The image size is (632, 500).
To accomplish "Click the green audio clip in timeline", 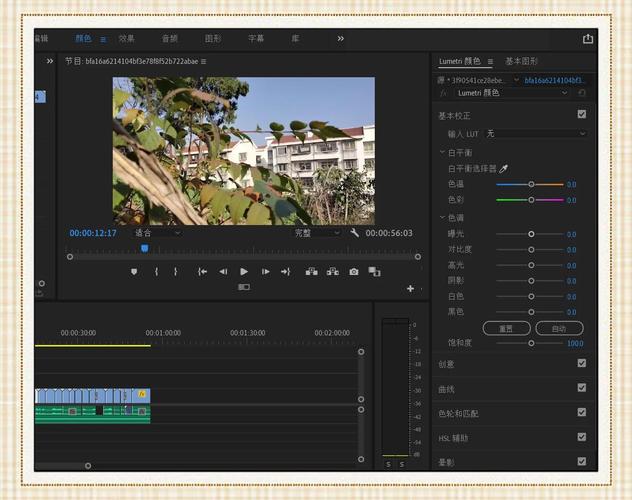I will [93, 415].
